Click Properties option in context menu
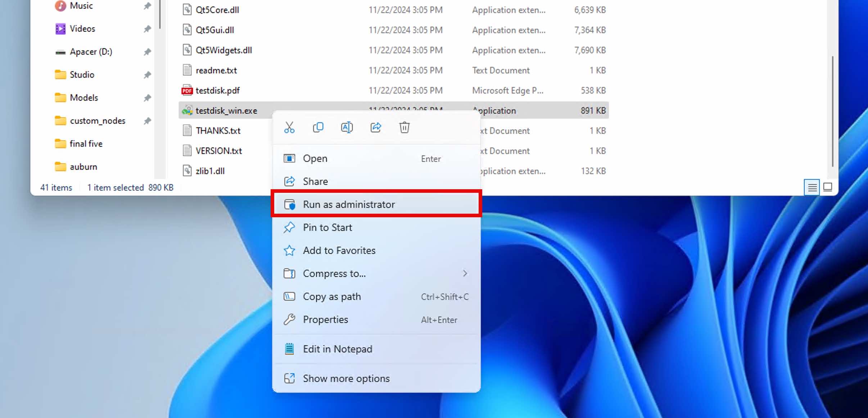Screen dimensions: 868x418 point(325,319)
